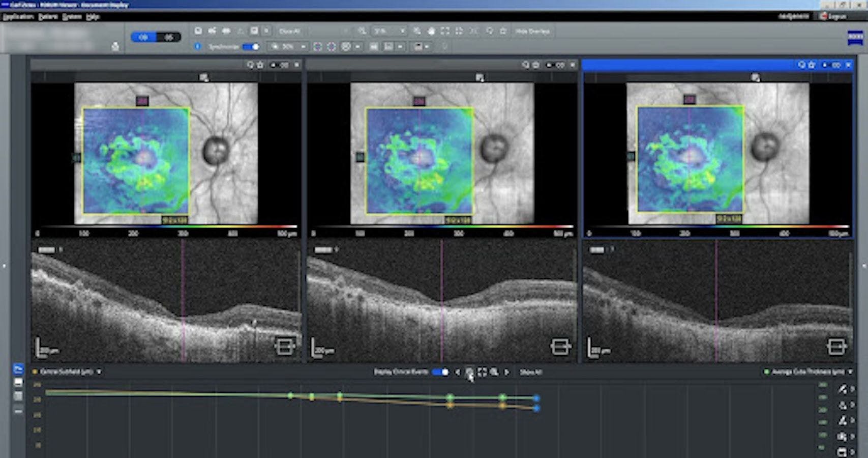
Task: Expand the Central Subfield metric dropdown
Action: 99,372
